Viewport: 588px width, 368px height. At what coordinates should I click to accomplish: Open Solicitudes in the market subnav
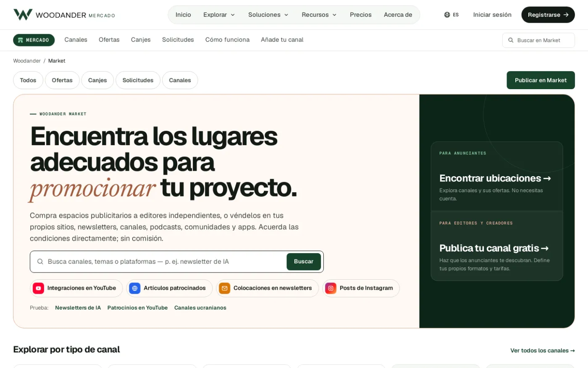pos(178,40)
